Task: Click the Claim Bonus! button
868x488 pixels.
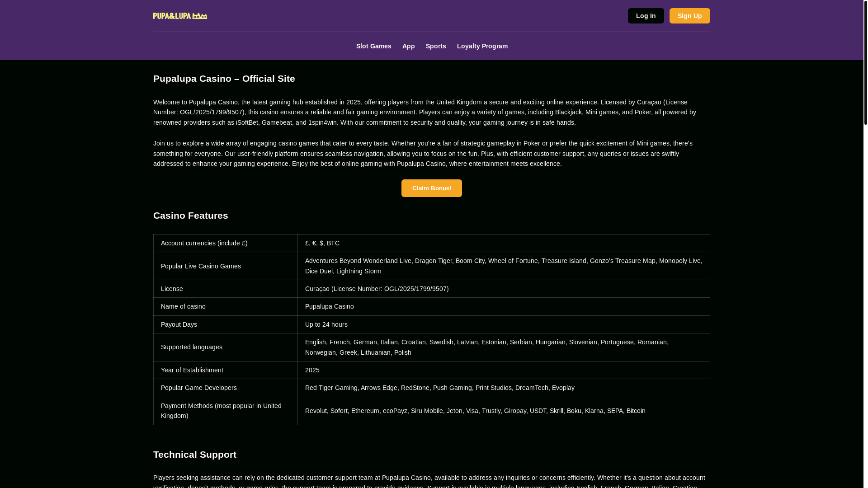Action: click(x=431, y=188)
